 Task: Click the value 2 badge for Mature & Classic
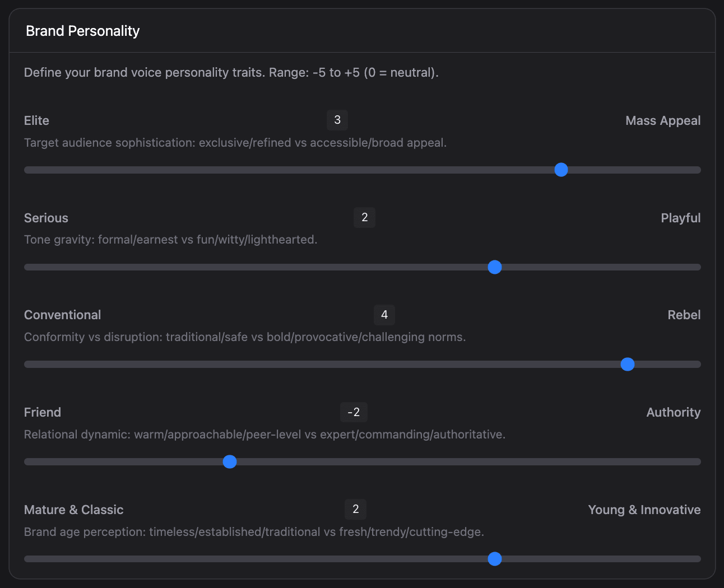[x=356, y=509]
